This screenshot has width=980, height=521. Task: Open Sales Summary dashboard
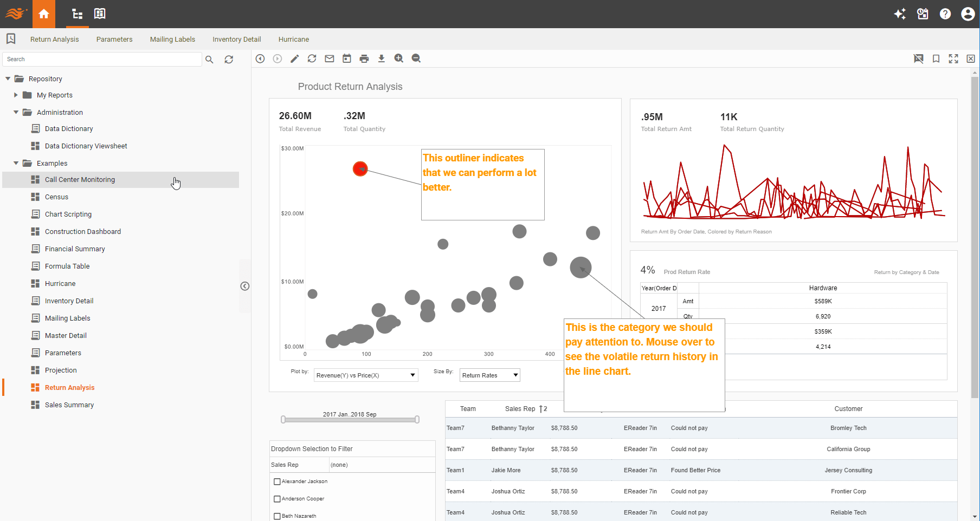click(x=69, y=405)
